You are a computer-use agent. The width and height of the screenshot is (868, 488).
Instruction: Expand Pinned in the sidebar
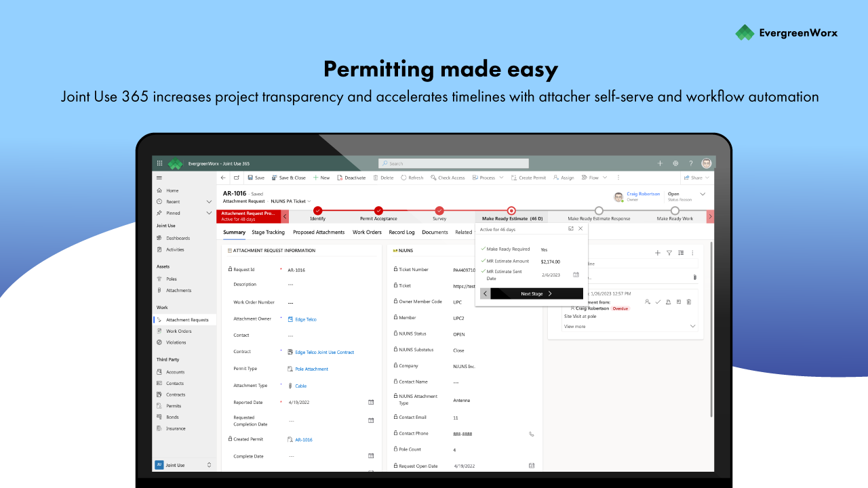click(209, 213)
